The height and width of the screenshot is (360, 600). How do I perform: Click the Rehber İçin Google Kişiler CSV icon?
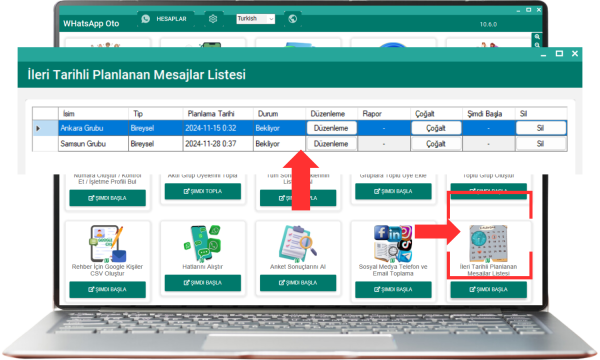click(108, 243)
